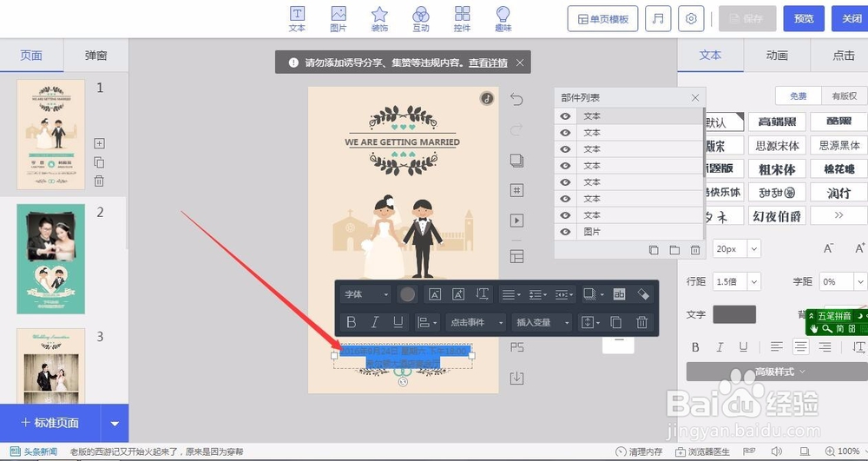Open 文字 text color swatch

pos(734,314)
